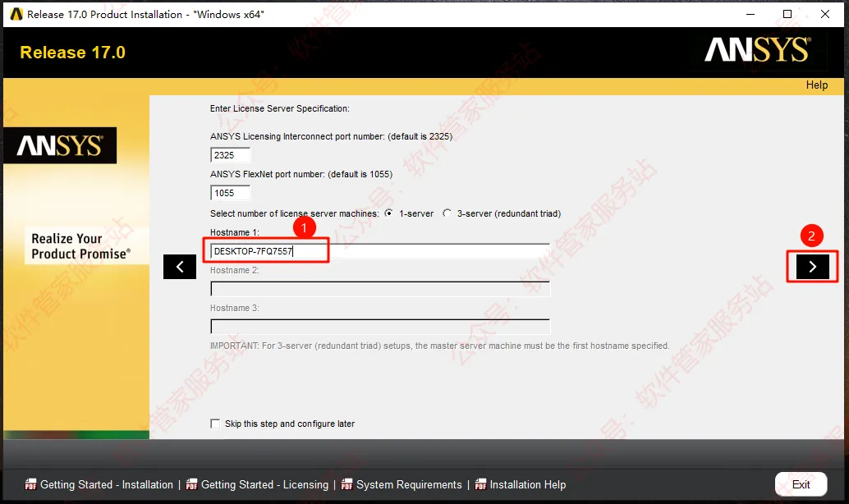Click the Release 17.0 header text
This screenshot has width=849, height=504.
pyautogui.click(x=72, y=53)
